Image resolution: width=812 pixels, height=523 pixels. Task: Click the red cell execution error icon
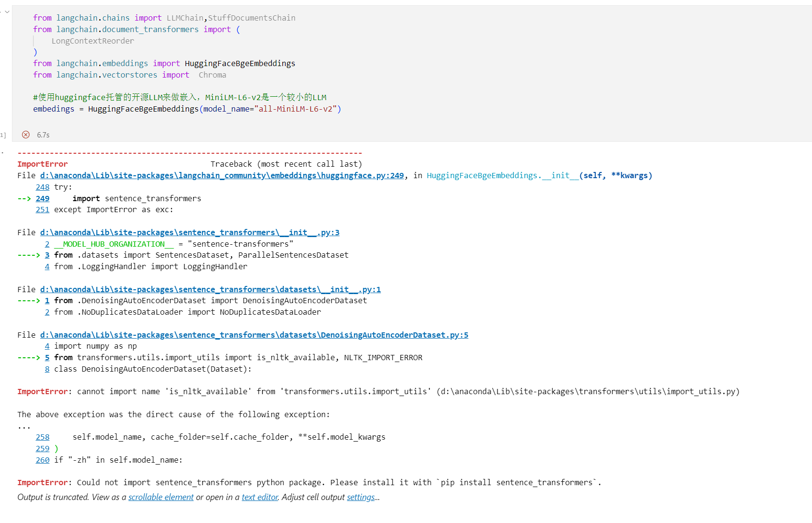(x=26, y=135)
